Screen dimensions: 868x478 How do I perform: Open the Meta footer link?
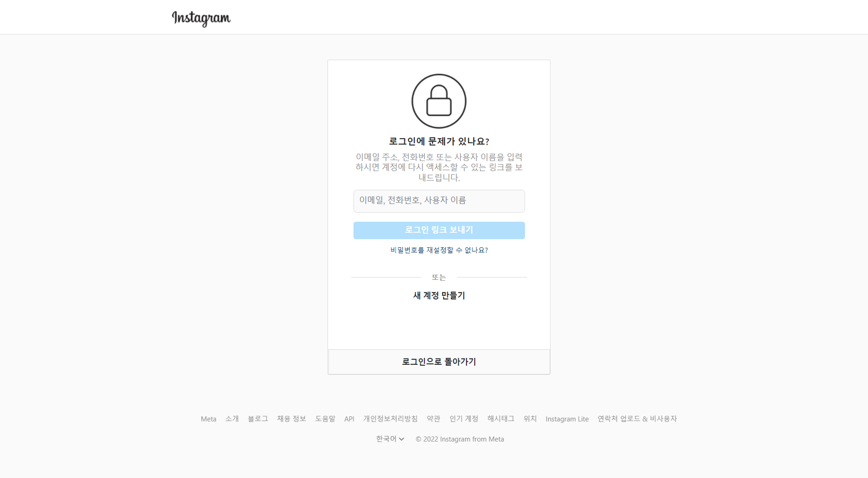click(208, 419)
